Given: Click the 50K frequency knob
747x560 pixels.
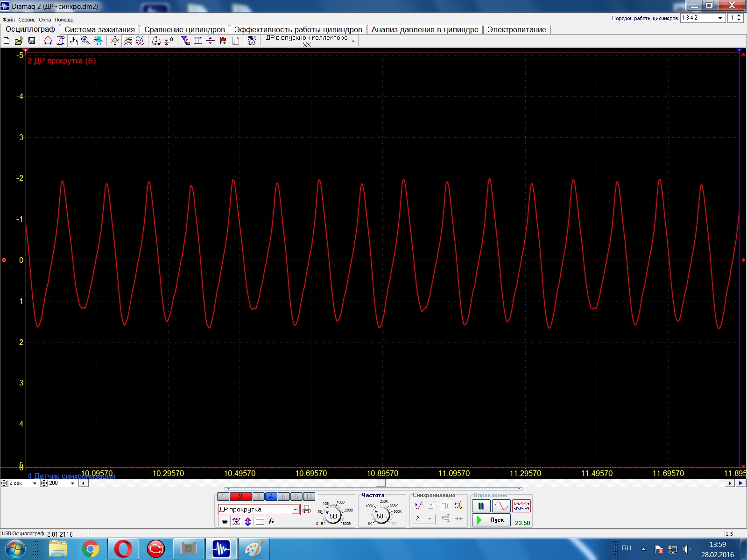Looking at the screenshot, I should pyautogui.click(x=381, y=516).
